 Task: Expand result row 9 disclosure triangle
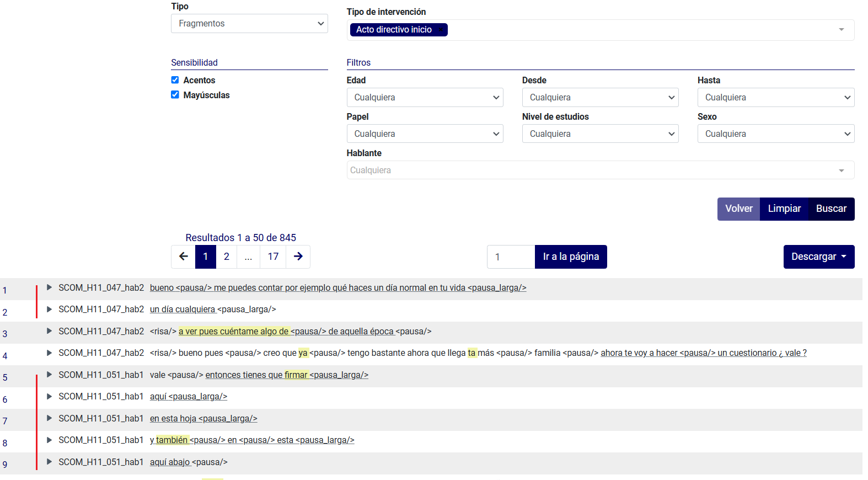tap(49, 462)
